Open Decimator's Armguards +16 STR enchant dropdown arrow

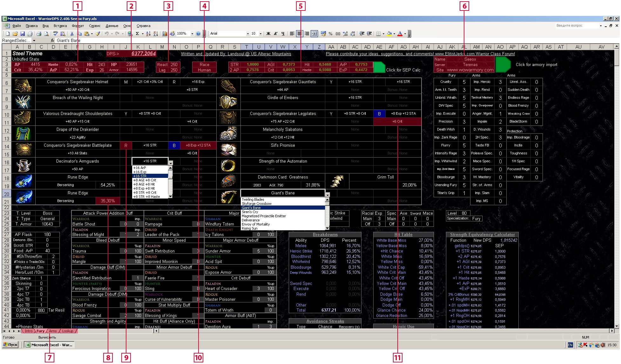pyautogui.click(x=171, y=163)
